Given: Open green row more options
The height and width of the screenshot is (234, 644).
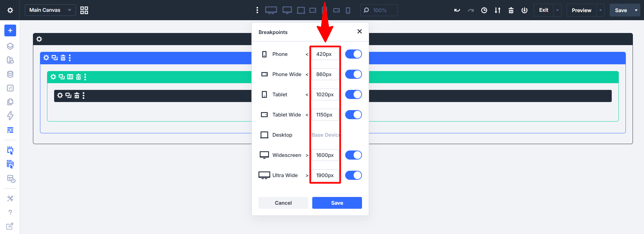Looking at the screenshot, I should [85, 77].
